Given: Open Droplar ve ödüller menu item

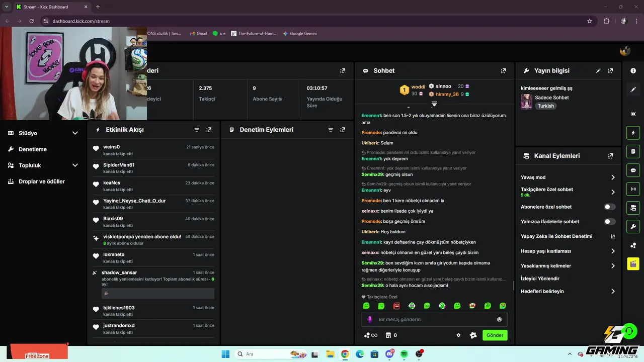Looking at the screenshot, I should [x=43, y=182].
